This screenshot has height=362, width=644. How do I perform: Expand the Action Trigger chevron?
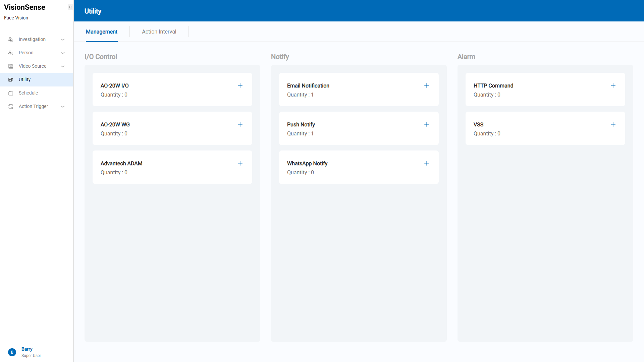coord(63,107)
